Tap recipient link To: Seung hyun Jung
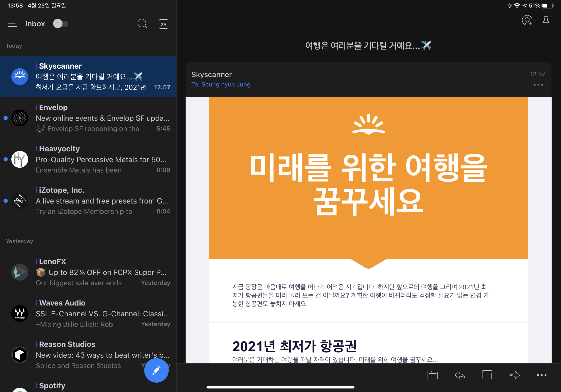561x392 pixels. click(x=221, y=84)
